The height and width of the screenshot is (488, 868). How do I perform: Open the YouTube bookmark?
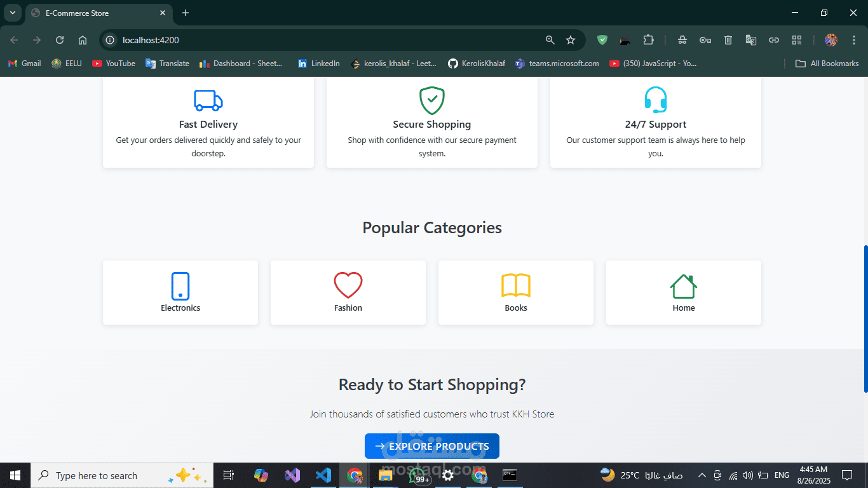[x=114, y=64]
